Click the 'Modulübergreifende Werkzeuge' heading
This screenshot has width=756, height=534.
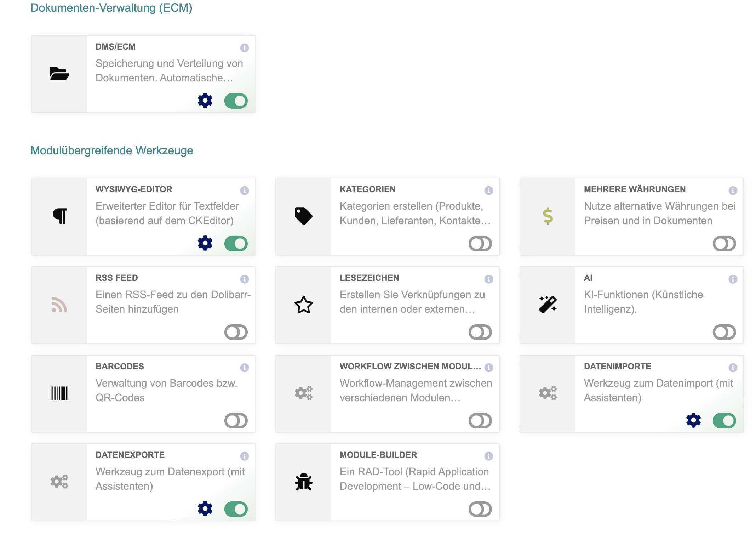point(112,150)
